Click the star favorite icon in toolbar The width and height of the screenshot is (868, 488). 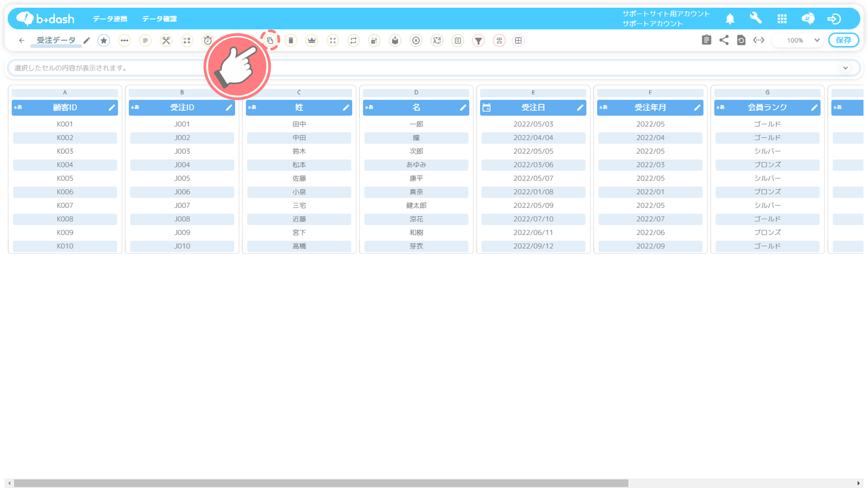click(x=104, y=40)
